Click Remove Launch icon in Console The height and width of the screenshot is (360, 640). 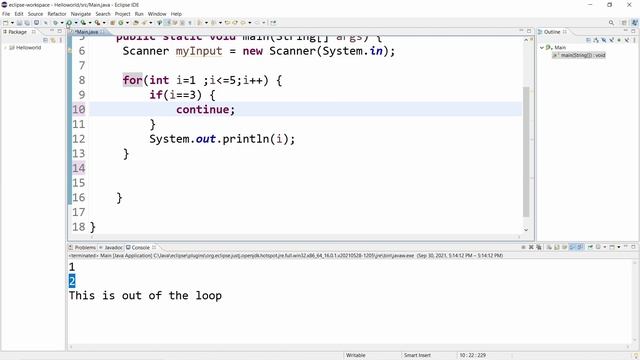click(x=531, y=247)
